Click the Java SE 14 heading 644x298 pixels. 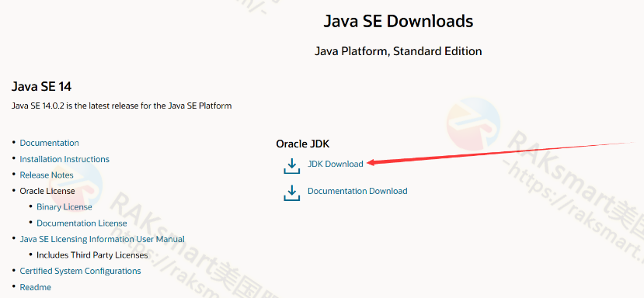(x=41, y=87)
